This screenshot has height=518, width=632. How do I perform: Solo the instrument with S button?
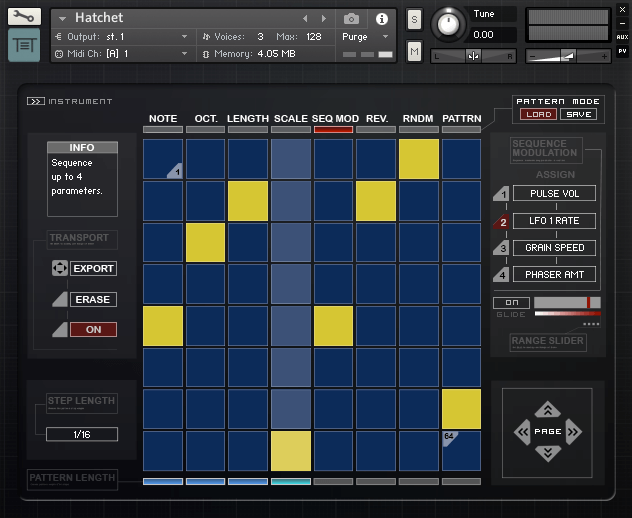(x=414, y=20)
